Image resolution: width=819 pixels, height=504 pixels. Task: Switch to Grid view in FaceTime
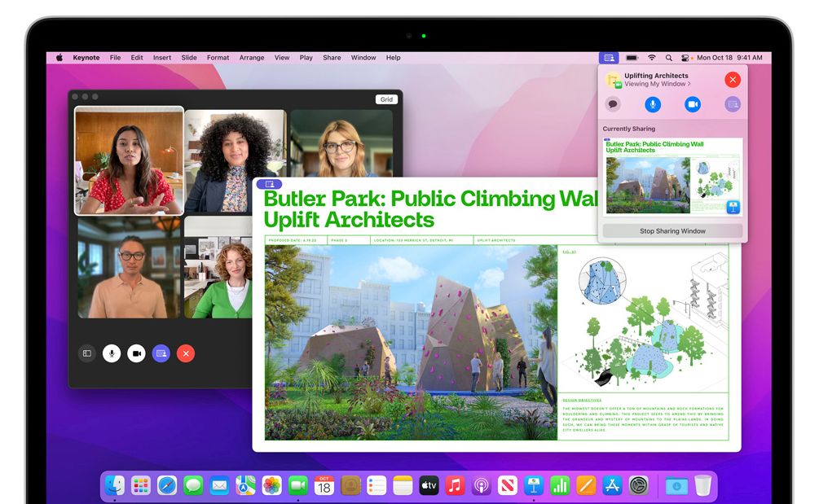click(387, 99)
